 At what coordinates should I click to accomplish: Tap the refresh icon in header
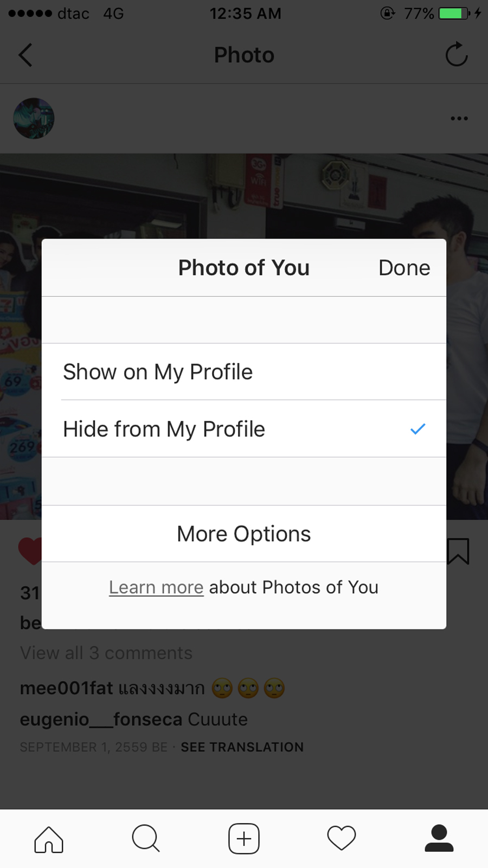(456, 55)
